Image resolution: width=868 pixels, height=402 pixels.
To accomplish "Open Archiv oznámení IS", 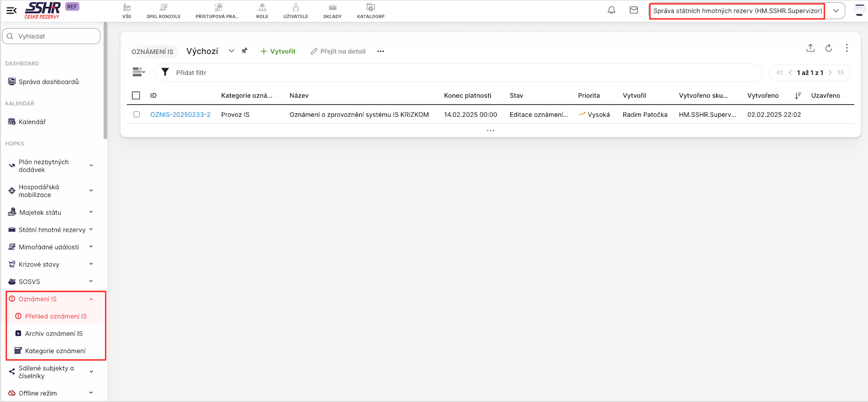I will click(53, 333).
